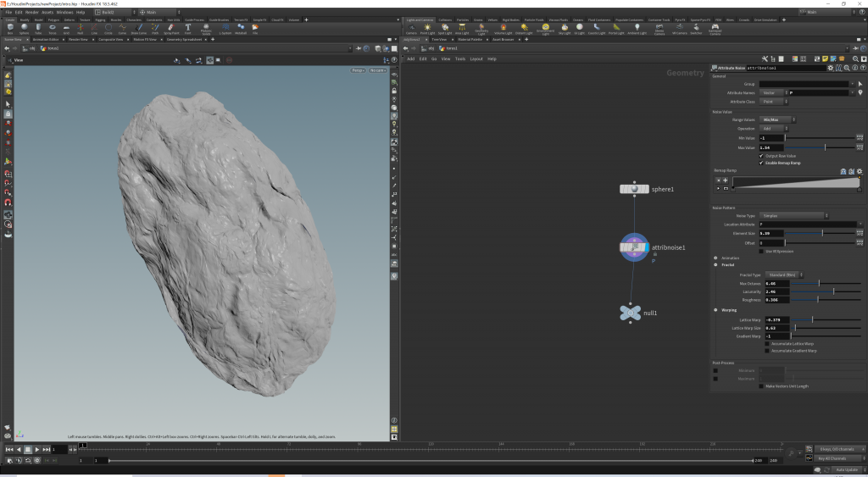This screenshot has height=477, width=868.
Task: Enable Make Vectors Unit Length checkbox
Action: [x=761, y=385]
